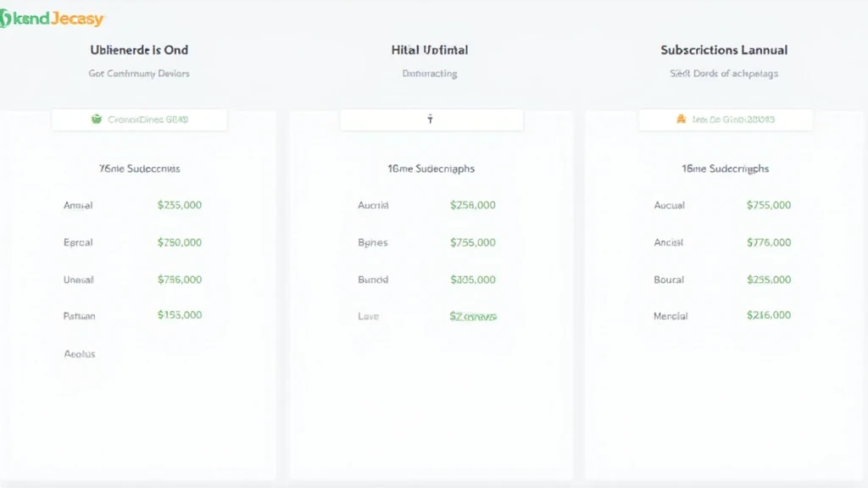Click the $216,000 price in right card

click(769, 315)
